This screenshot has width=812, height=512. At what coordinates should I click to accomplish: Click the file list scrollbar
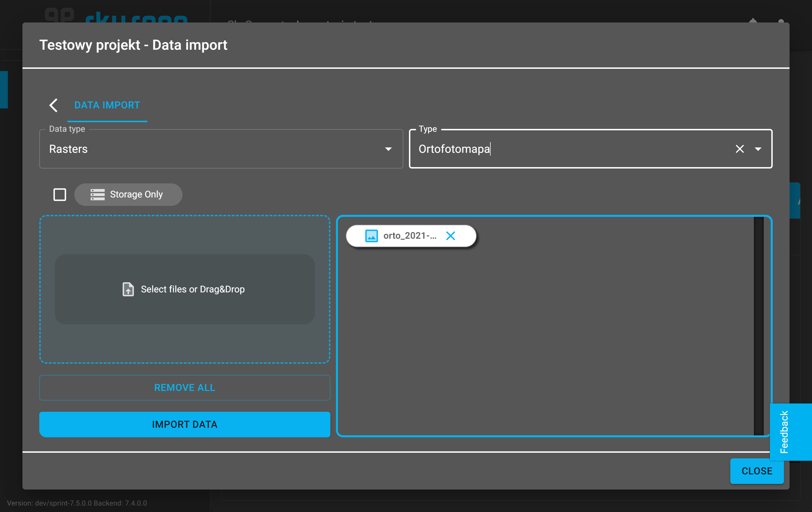pyautogui.click(x=758, y=326)
